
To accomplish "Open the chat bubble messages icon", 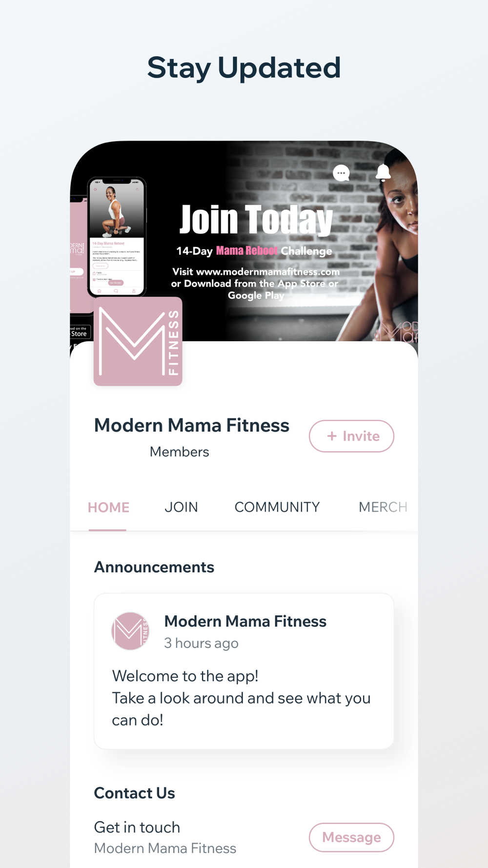I will (341, 173).
